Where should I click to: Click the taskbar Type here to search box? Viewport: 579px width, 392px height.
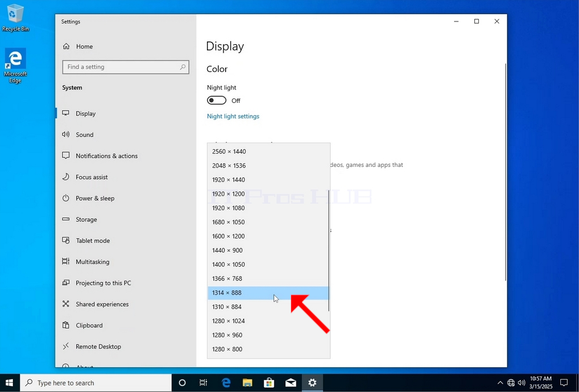pos(96,383)
